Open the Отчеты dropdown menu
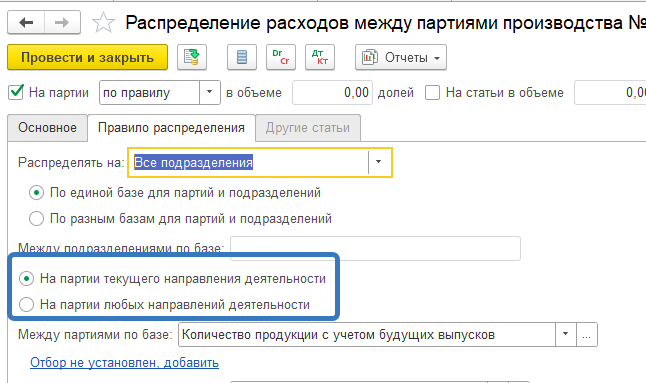Image resolution: width=646 pixels, height=383 pixels. (x=400, y=57)
